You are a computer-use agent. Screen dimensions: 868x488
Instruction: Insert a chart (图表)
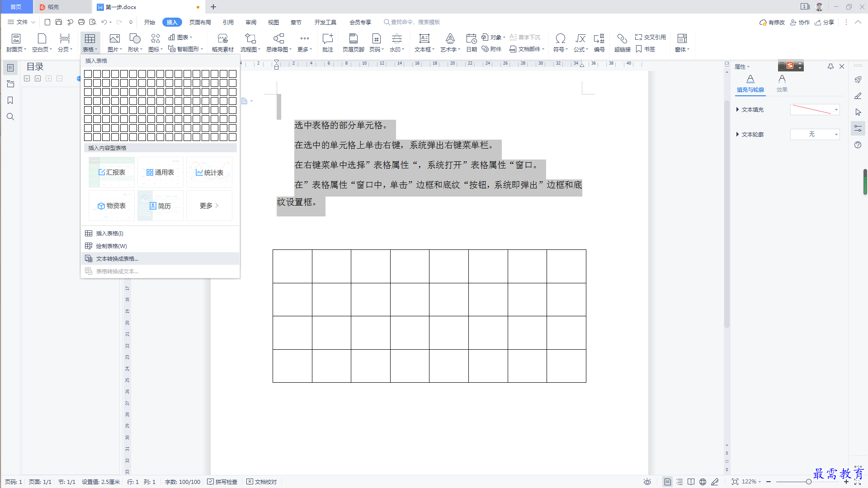180,37
